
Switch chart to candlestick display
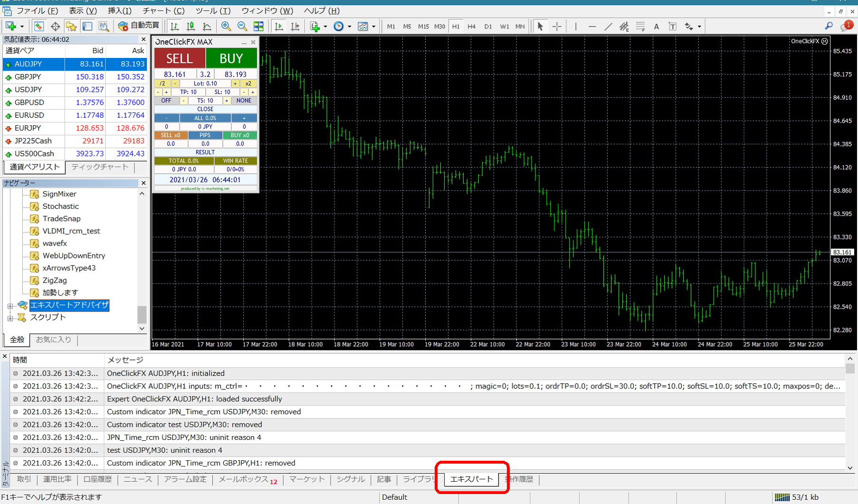click(x=191, y=27)
